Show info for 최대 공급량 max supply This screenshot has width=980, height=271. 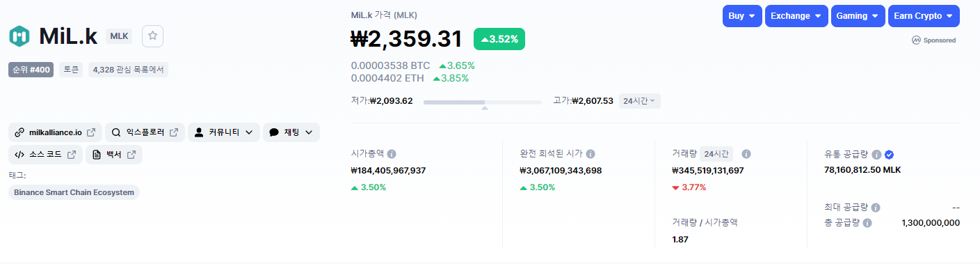click(x=876, y=208)
